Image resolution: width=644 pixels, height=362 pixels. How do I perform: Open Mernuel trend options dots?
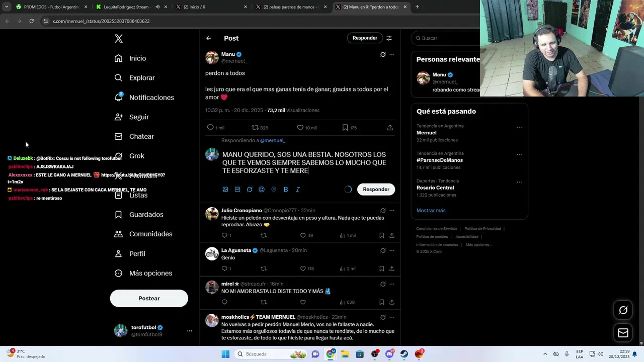pyautogui.click(x=519, y=127)
